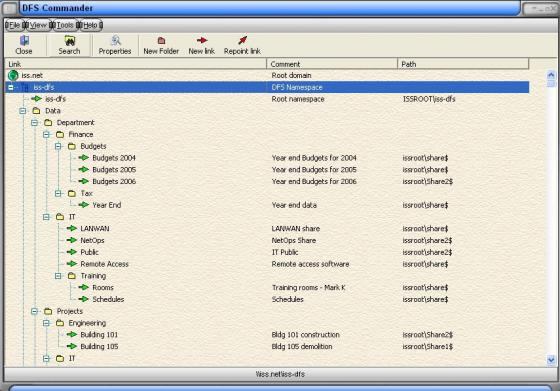This screenshot has width=560, height=391.
Task: Select the Public link row
Action: click(89, 252)
